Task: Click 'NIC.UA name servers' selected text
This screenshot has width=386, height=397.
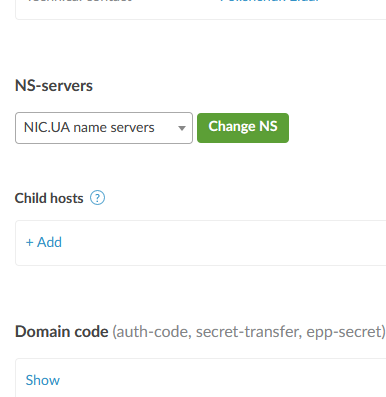Action: 89,128
